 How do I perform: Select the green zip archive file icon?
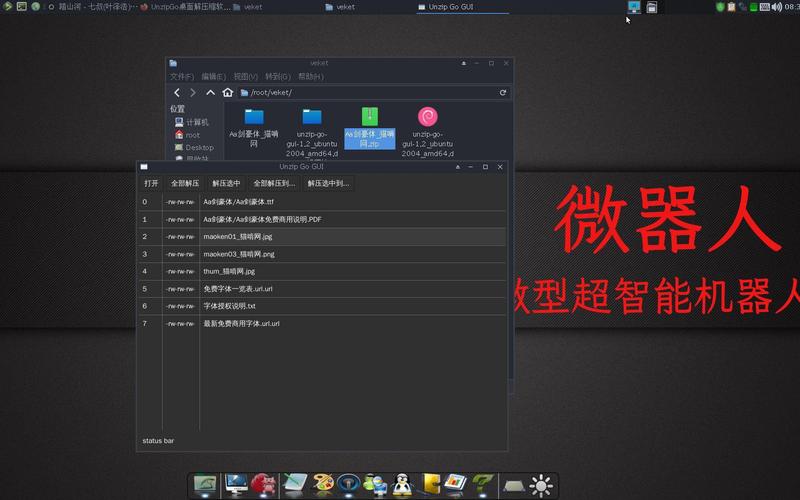click(x=370, y=117)
